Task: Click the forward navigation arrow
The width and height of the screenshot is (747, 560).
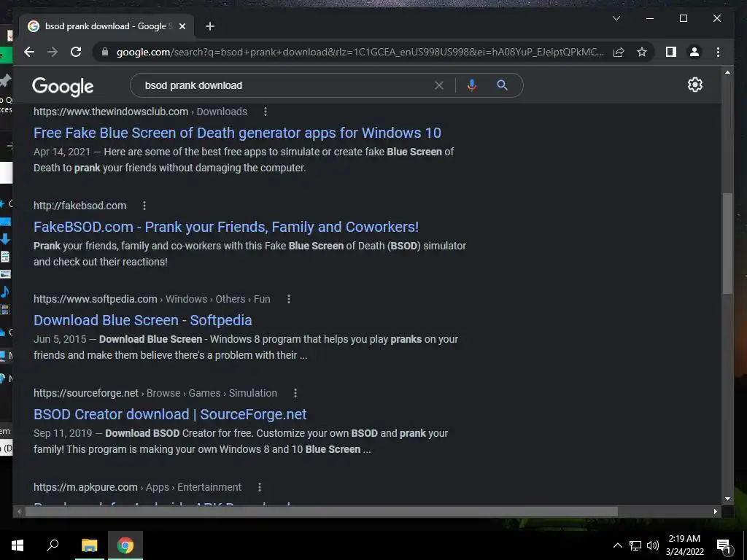Action: click(53, 52)
